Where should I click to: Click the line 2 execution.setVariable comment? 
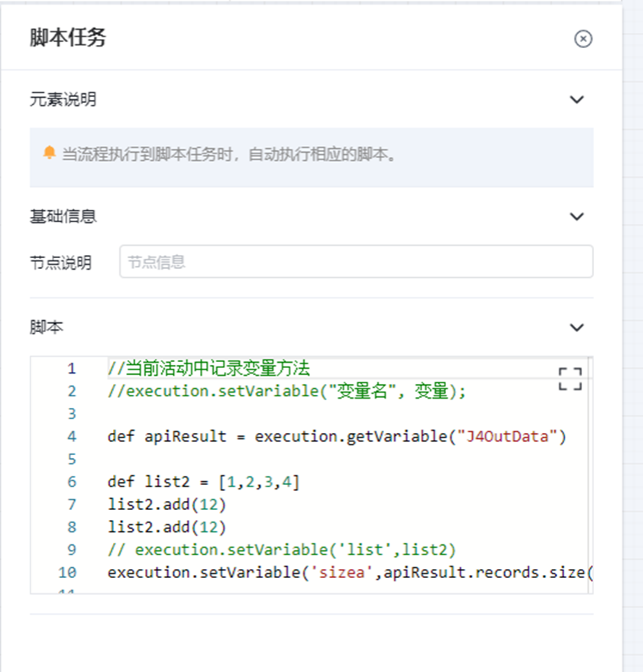(287, 391)
